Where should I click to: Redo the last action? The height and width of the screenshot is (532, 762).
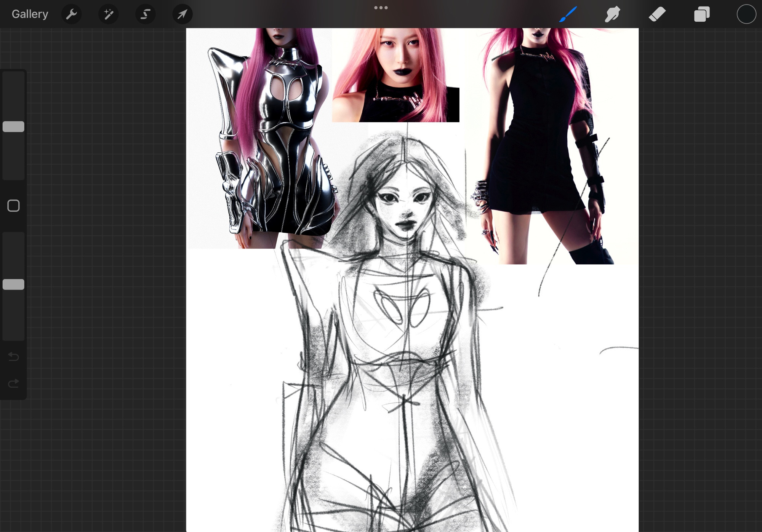pos(13,383)
